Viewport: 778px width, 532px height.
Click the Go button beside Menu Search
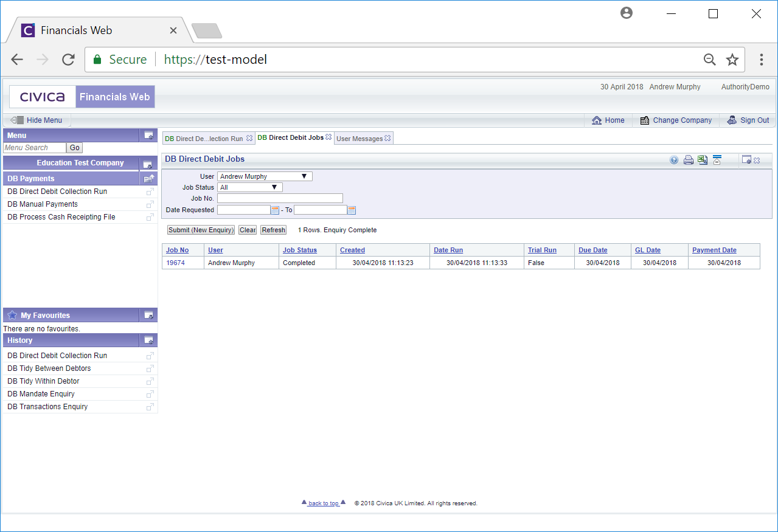[x=74, y=148]
